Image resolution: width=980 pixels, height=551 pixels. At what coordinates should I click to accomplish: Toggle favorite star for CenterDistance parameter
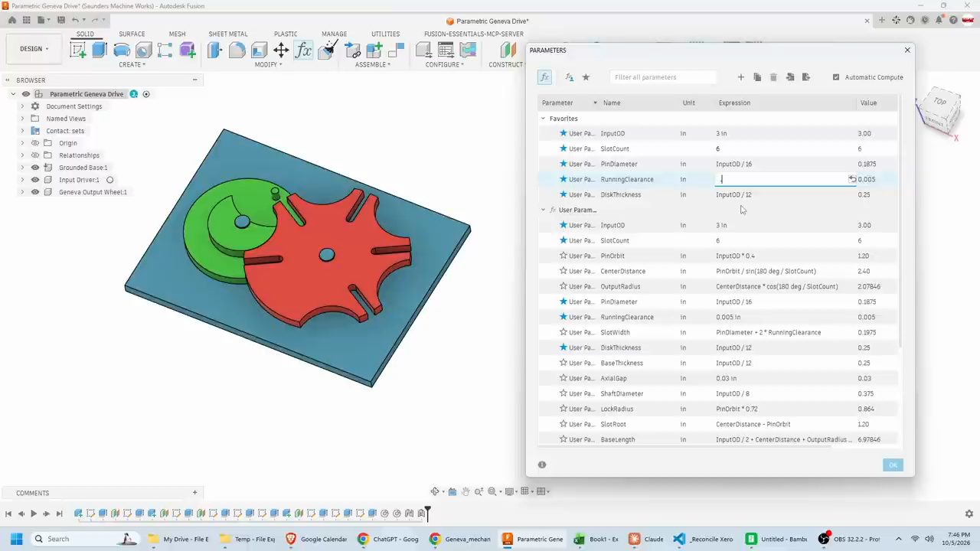point(563,271)
